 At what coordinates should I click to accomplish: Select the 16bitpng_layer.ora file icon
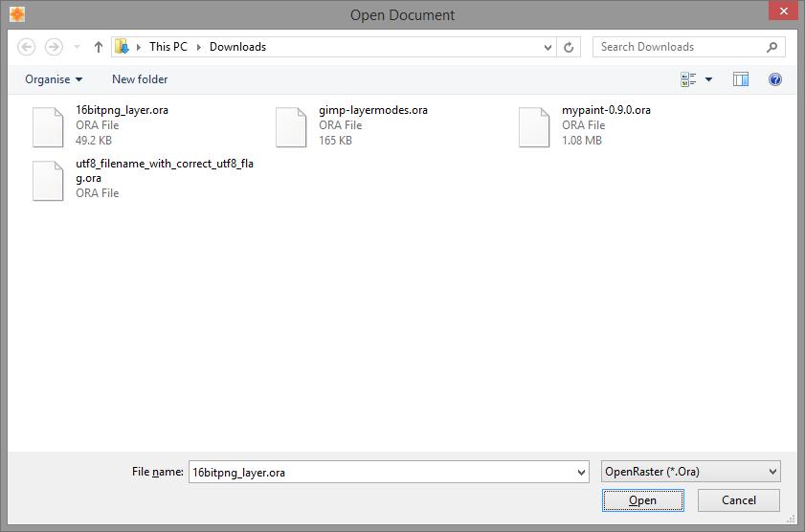[x=48, y=126]
